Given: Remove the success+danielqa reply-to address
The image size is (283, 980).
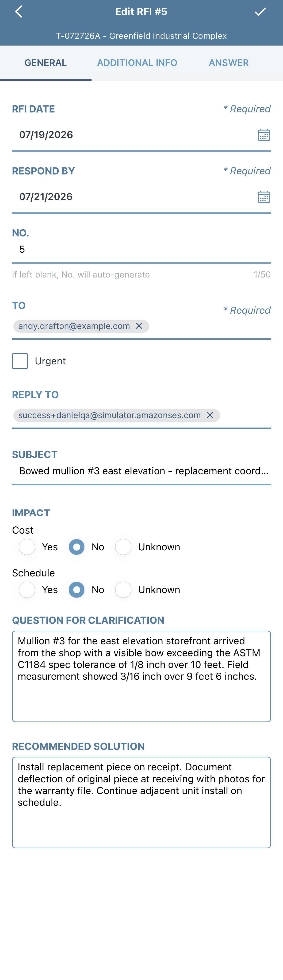Looking at the screenshot, I should tap(210, 415).
